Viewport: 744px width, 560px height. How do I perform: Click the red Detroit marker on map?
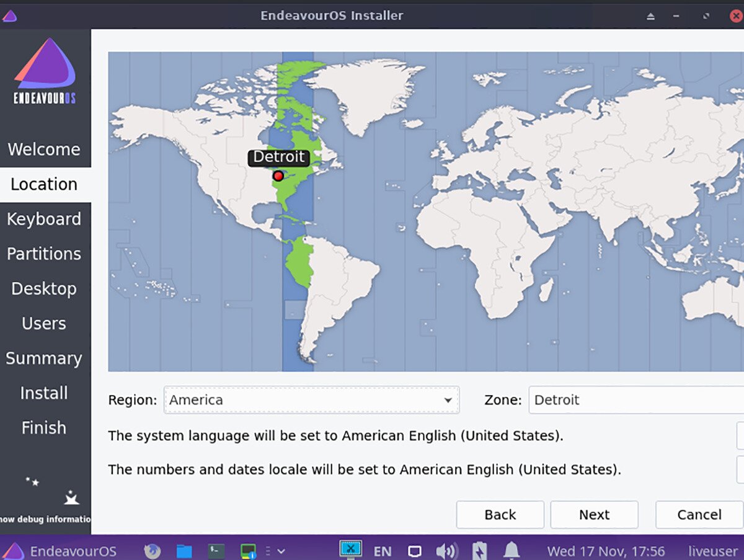point(278,176)
